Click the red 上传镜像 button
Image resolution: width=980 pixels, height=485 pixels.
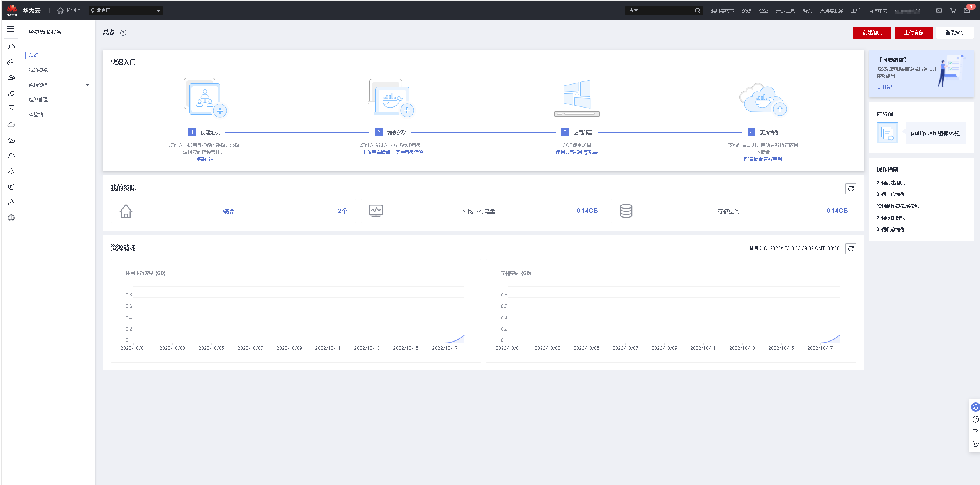(913, 33)
